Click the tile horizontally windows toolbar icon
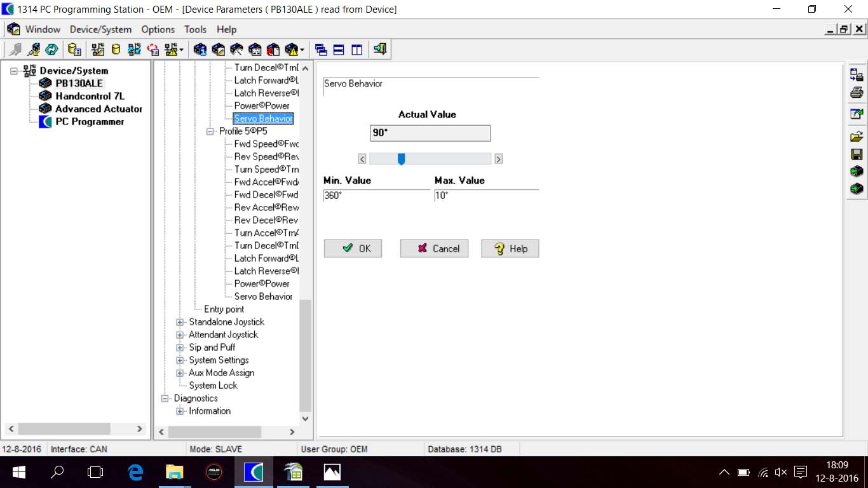 [339, 50]
